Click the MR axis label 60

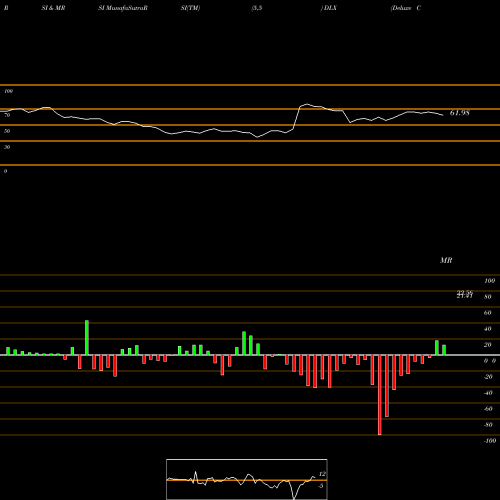coord(488,313)
